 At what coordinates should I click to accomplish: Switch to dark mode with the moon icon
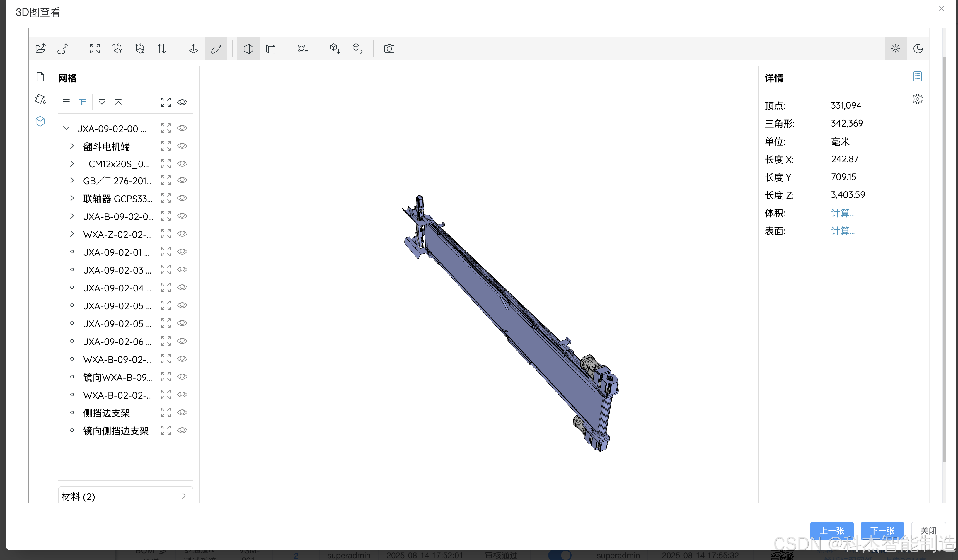918,48
